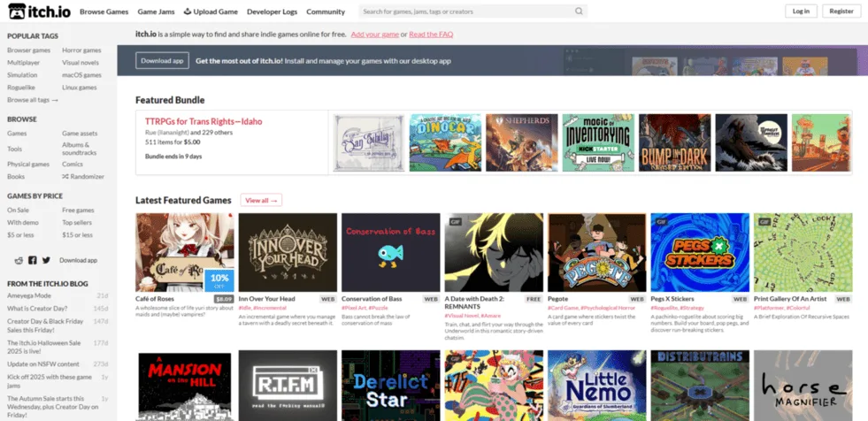Select Linux games tag

click(79, 88)
